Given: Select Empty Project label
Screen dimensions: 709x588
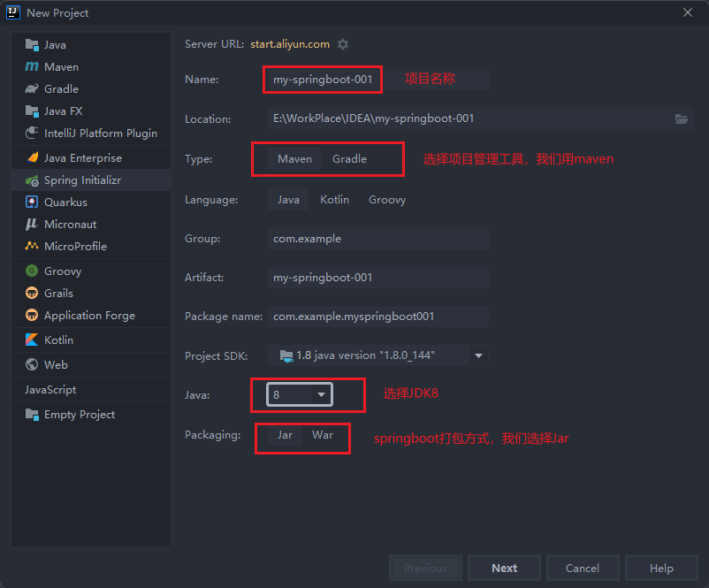Looking at the screenshot, I should click(x=80, y=415).
